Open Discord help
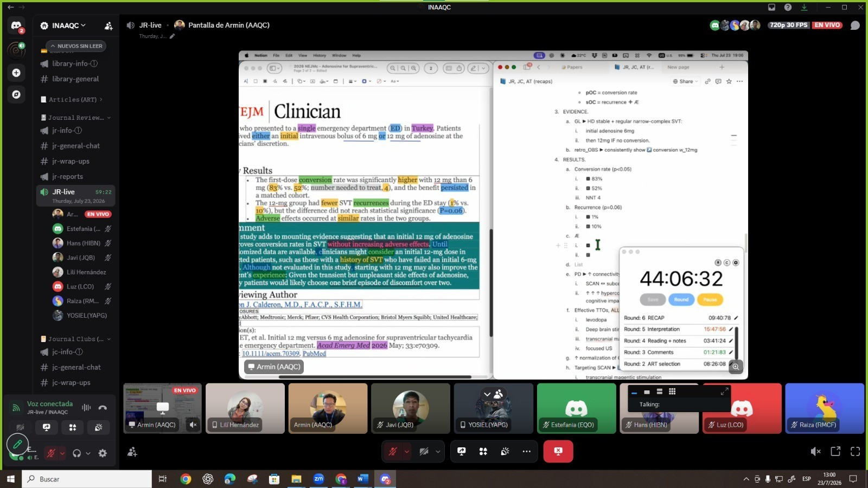The height and width of the screenshot is (488, 868). [788, 7]
